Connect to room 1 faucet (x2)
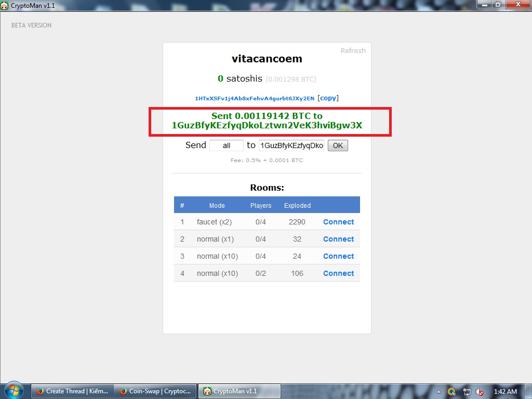The image size is (532, 399). tap(338, 222)
